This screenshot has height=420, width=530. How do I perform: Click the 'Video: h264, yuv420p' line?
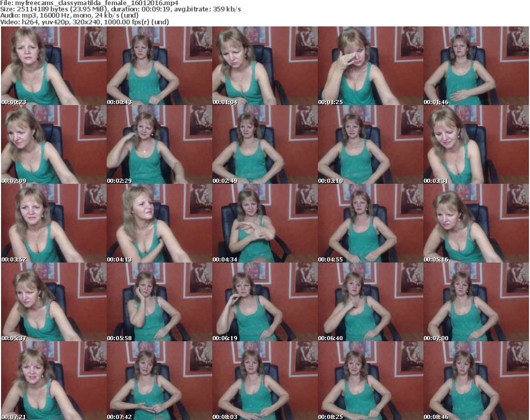[x=85, y=22]
